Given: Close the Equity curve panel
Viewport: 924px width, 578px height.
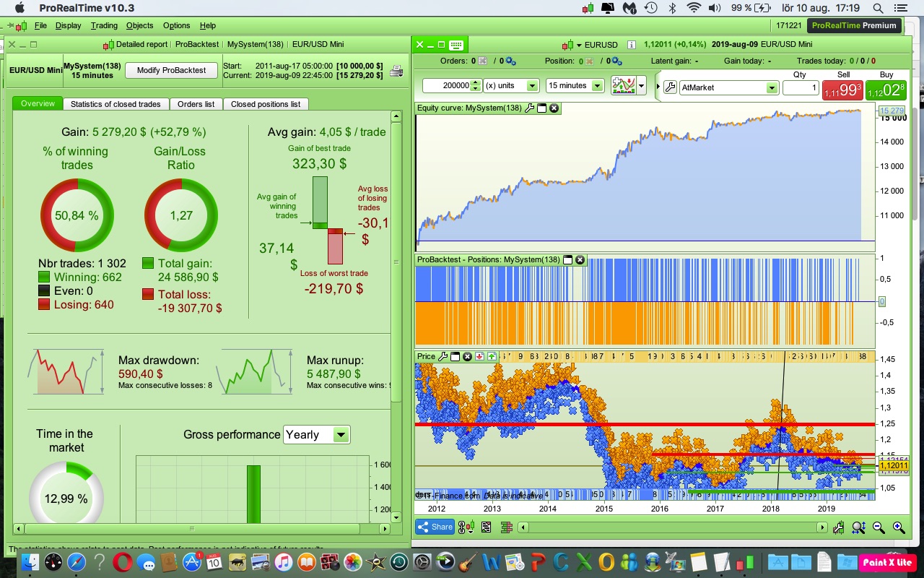Looking at the screenshot, I should pyautogui.click(x=554, y=108).
